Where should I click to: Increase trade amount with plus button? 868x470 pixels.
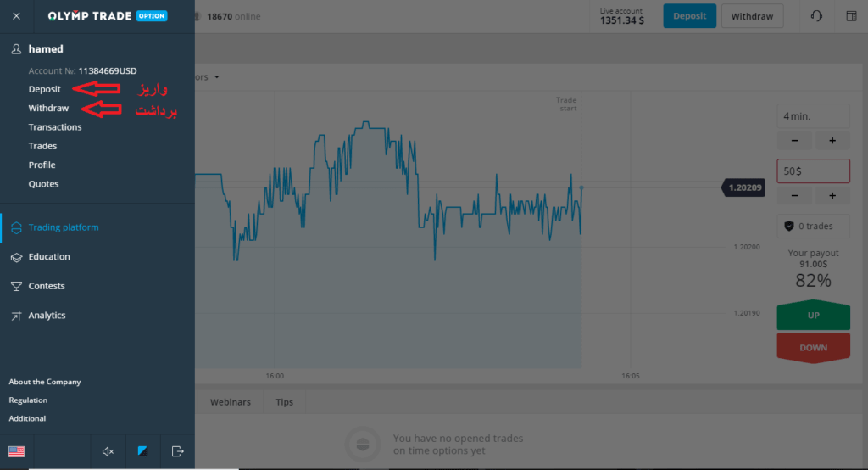coord(832,196)
